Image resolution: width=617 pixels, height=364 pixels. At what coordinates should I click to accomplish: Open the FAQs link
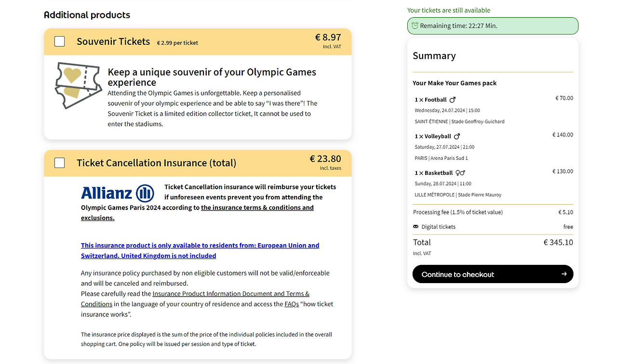pos(291,304)
